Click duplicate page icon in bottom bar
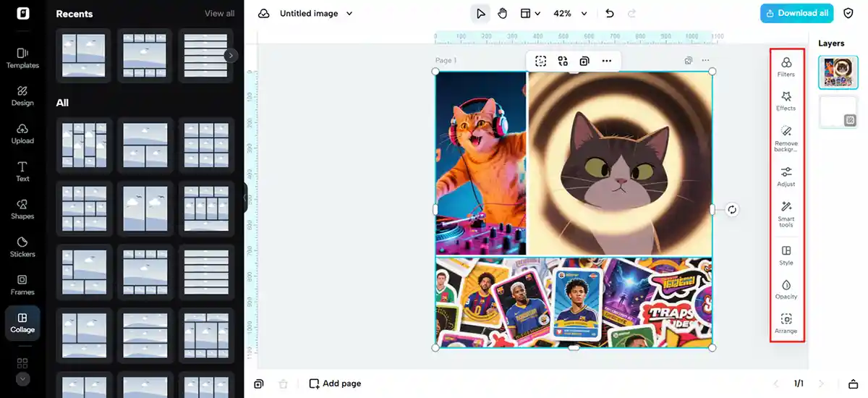 pyautogui.click(x=259, y=384)
